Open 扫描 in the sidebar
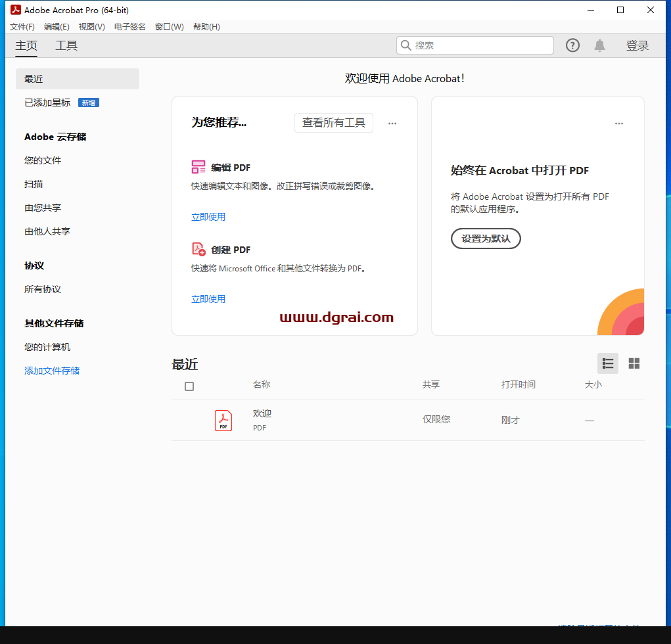This screenshot has width=671, height=644. point(34,184)
